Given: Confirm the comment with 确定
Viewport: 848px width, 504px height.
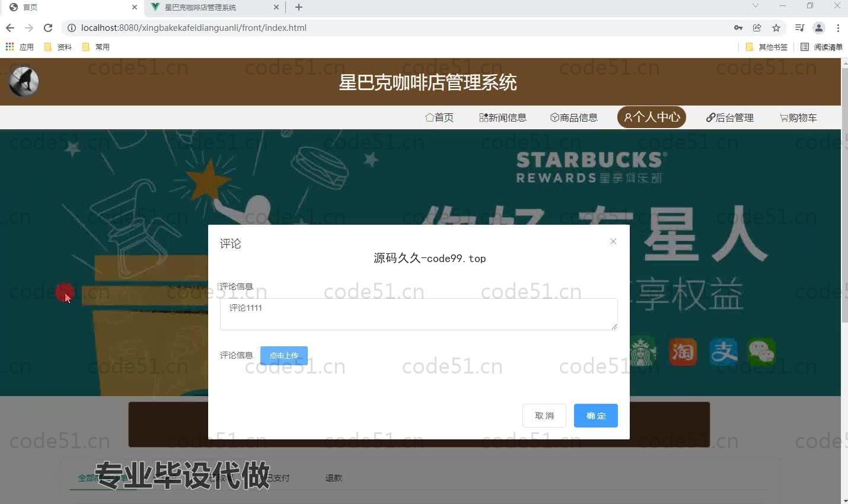Looking at the screenshot, I should 596,416.
